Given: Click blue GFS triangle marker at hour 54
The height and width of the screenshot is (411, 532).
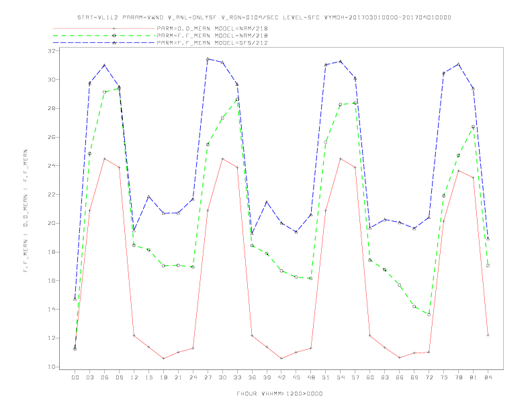Looking at the screenshot, I should click(341, 61).
